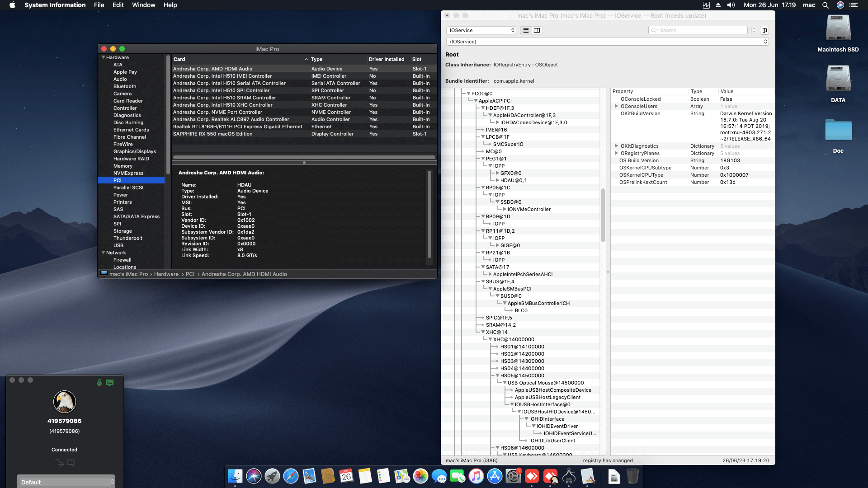Open the Mail stamp icon in the Dock
The width and height of the screenshot is (868, 488).
point(309,476)
